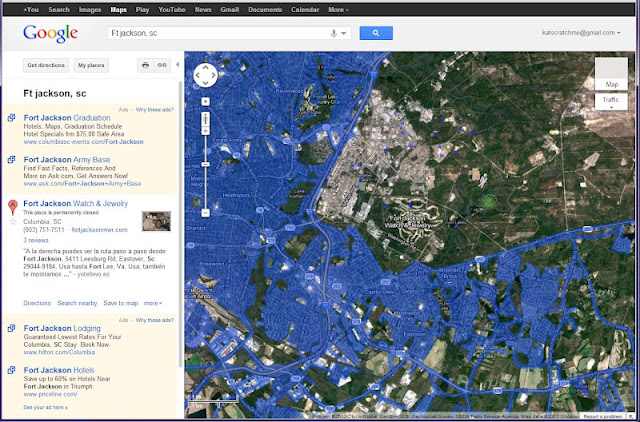Click the Save to map link

tap(121, 303)
